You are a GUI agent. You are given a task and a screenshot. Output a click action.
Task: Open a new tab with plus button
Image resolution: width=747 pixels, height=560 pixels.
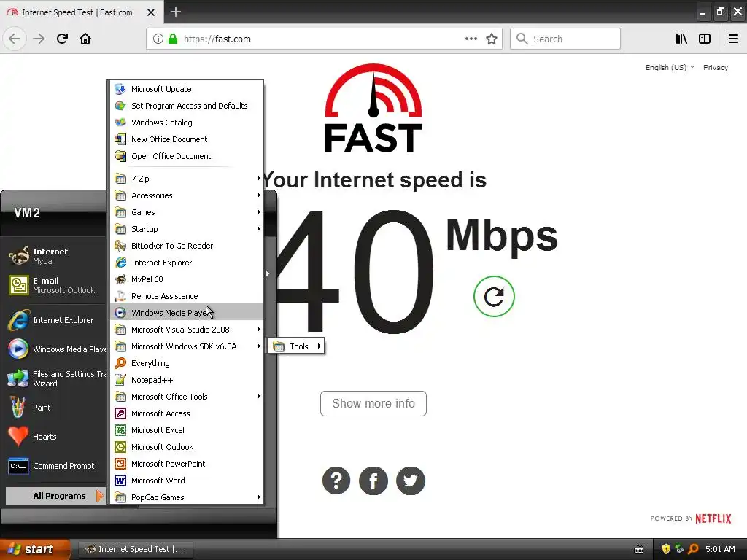click(176, 12)
